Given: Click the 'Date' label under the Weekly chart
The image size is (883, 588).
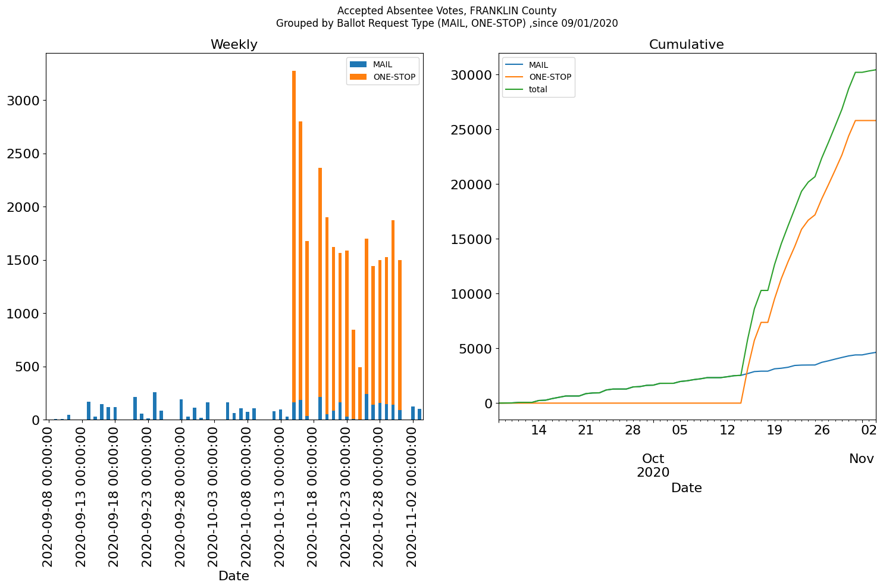Looking at the screenshot, I should (x=234, y=576).
